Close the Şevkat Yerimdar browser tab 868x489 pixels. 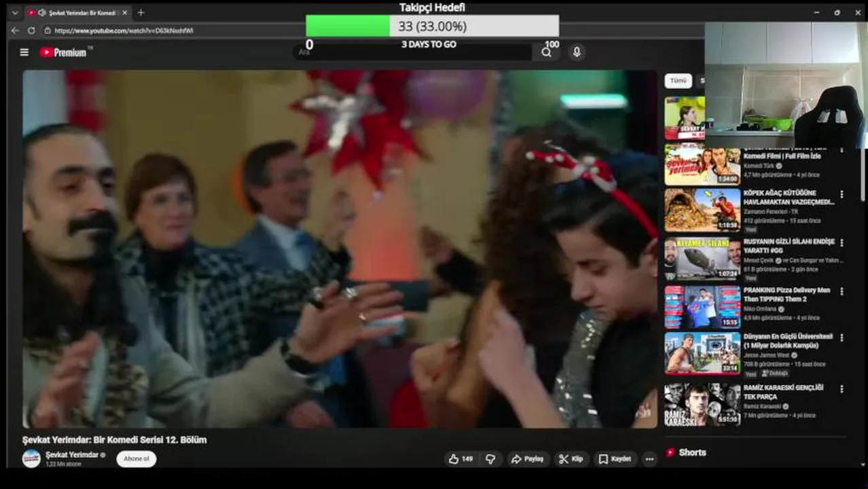click(125, 12)
